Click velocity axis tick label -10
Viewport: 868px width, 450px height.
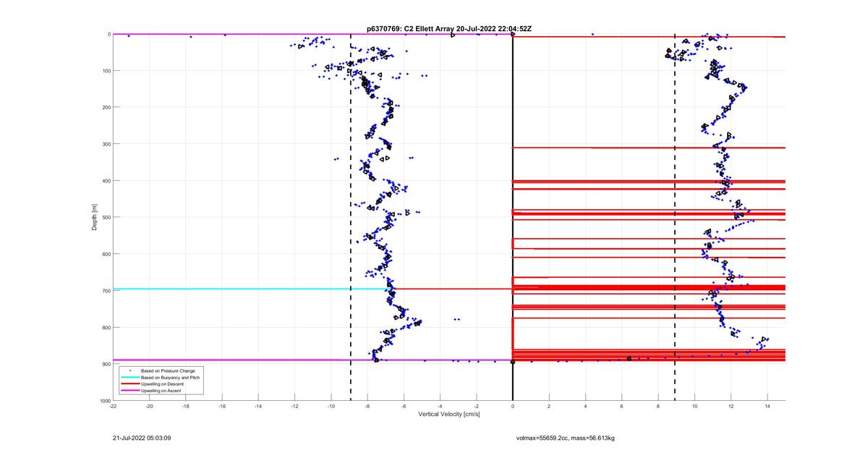(x=331, y=407)
